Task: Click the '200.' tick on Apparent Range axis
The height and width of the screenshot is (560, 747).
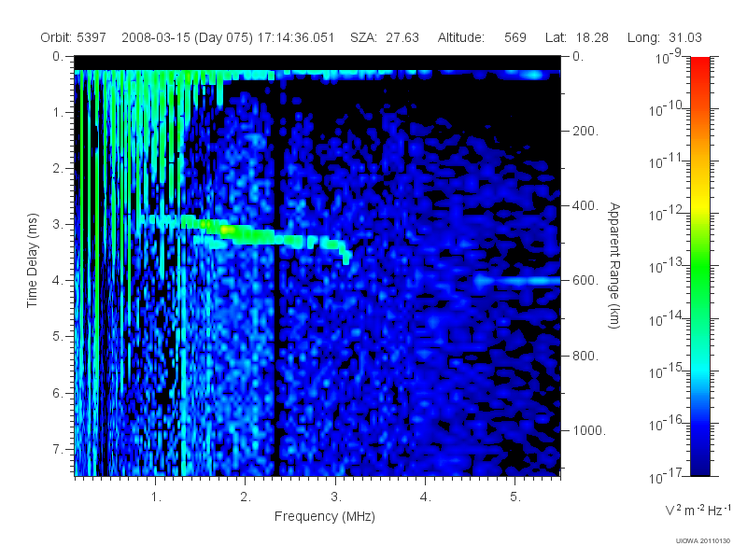Action: [x=585, y=131]
